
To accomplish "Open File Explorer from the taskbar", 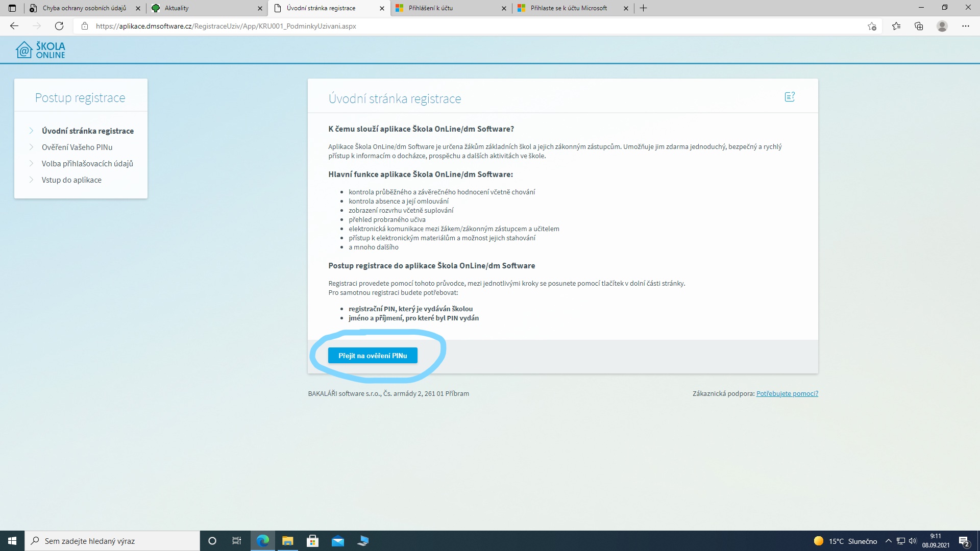I will pyautogui.click(x=287, y=541).
